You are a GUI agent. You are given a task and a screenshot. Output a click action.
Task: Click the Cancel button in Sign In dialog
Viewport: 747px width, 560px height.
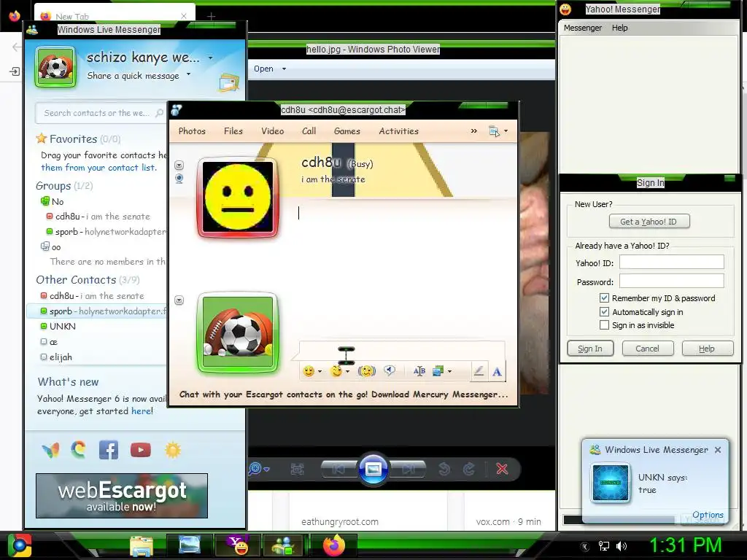pyautogui.click(x=648, y=349)
